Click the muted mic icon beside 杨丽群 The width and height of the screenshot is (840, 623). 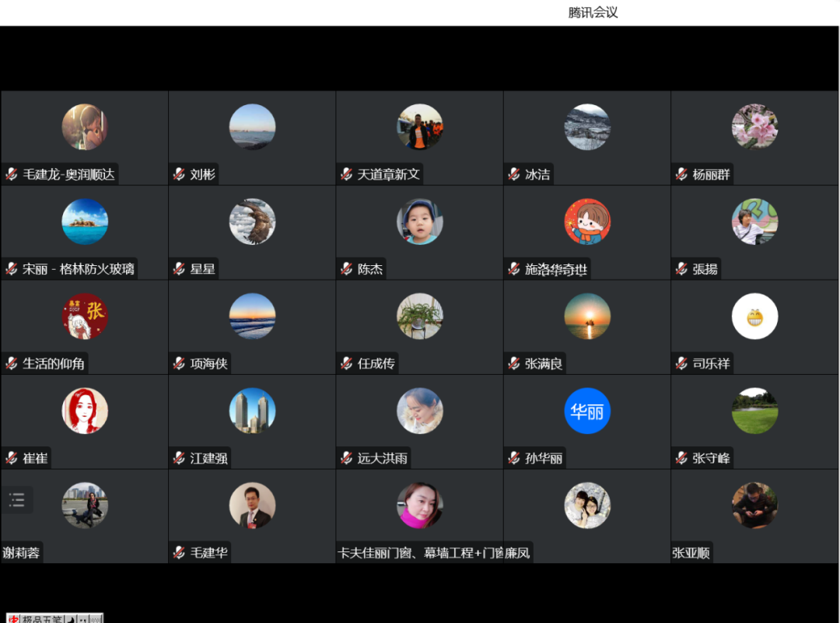[680, 174]
